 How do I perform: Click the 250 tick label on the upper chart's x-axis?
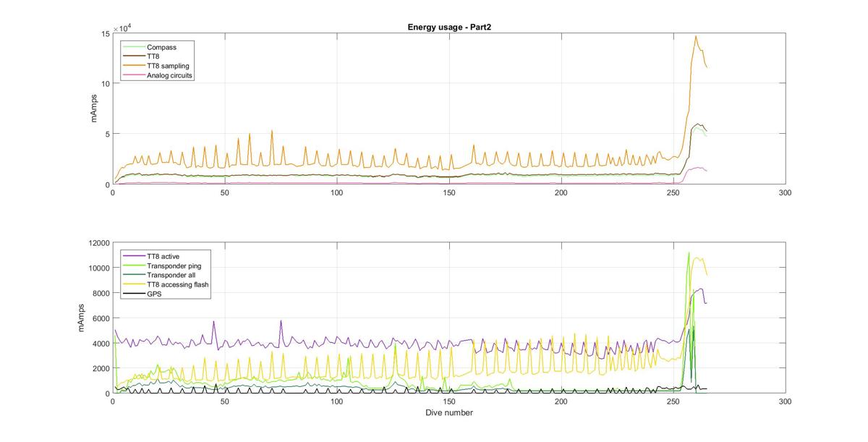click(673, 193)
